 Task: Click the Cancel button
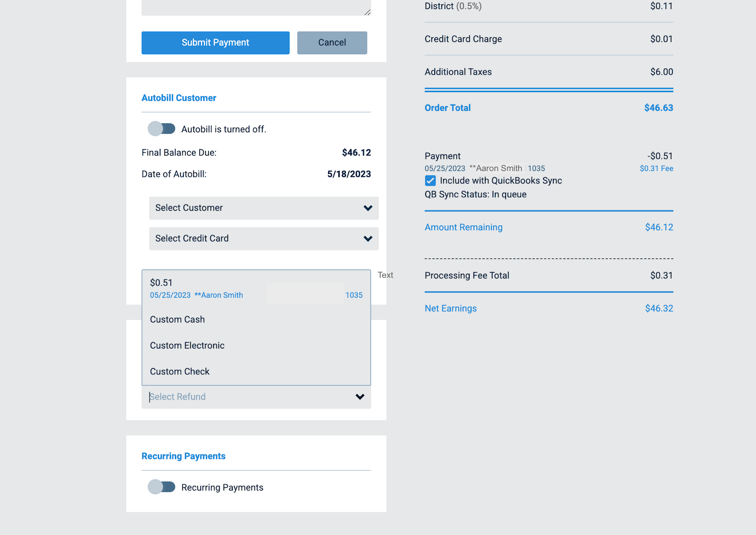click(332, 43)
